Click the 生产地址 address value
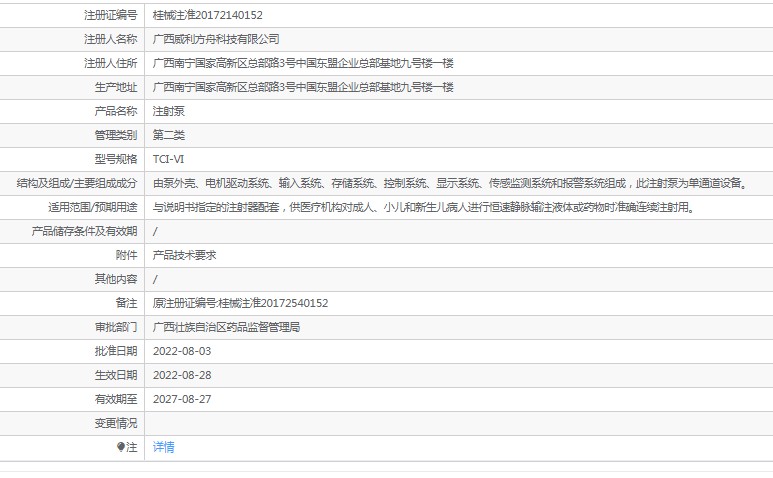This screenshot has width=773, height=478. pyautogui.click(x=303, y=87)
